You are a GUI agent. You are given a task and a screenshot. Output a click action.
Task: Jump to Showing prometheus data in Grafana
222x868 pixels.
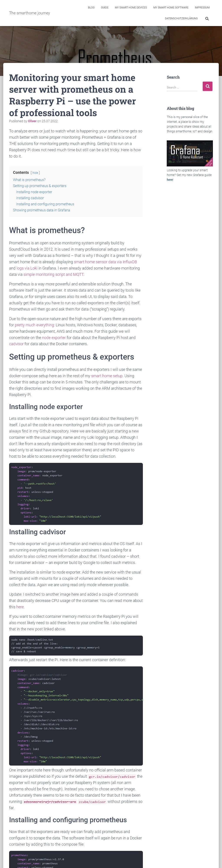[41, 210]
